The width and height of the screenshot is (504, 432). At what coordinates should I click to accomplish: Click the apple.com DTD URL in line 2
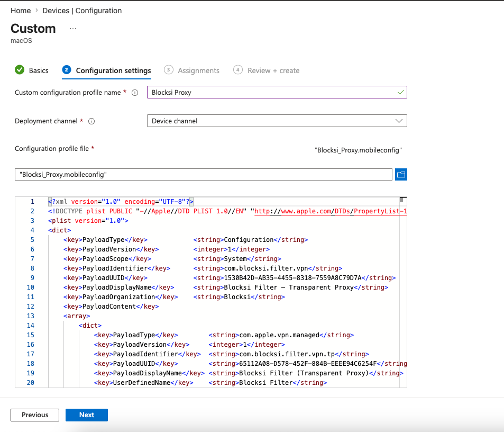pos(331,211)
